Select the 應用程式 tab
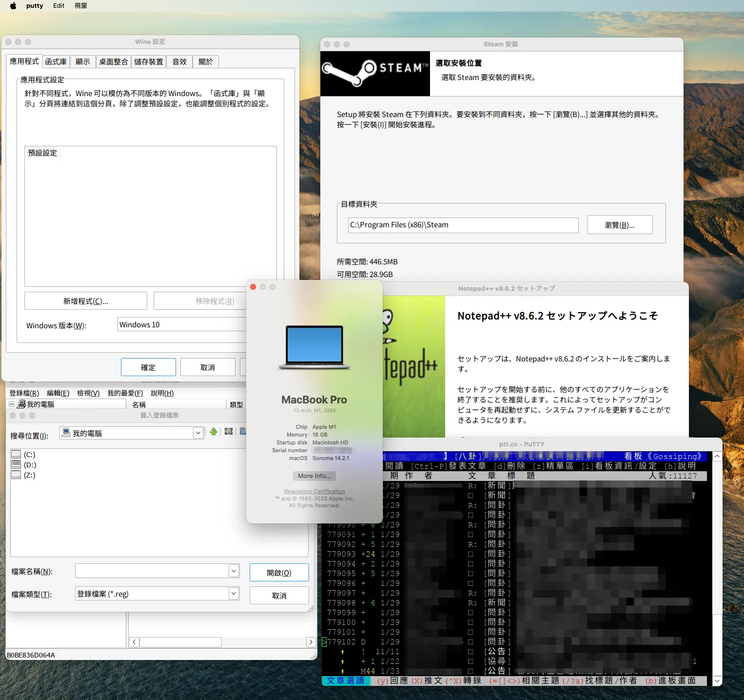This screenshot has height=700, width=744. point(24,61)
